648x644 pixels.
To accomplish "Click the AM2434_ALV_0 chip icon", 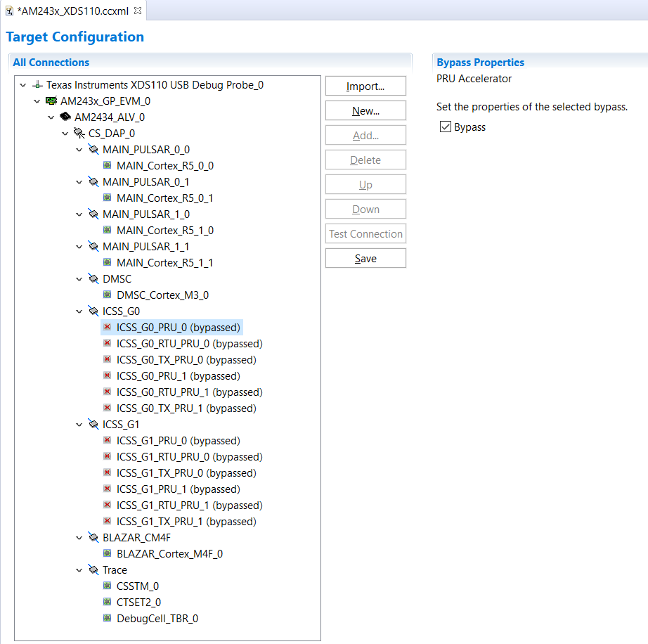I will click(65, 117).
